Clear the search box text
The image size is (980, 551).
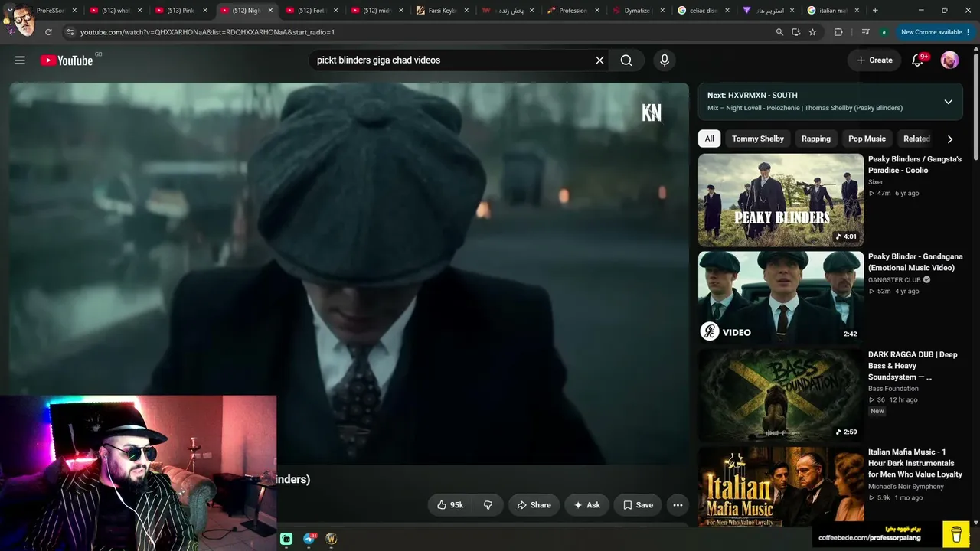pos(599,60)
